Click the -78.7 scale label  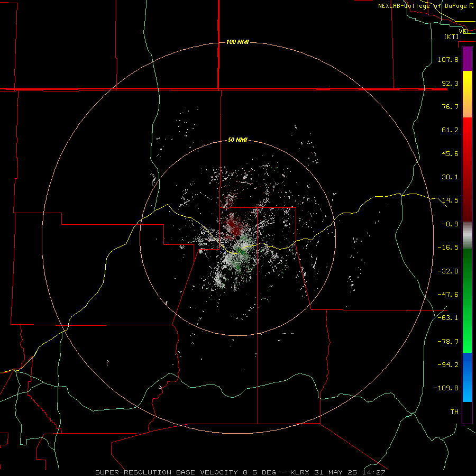pos(448,342)
